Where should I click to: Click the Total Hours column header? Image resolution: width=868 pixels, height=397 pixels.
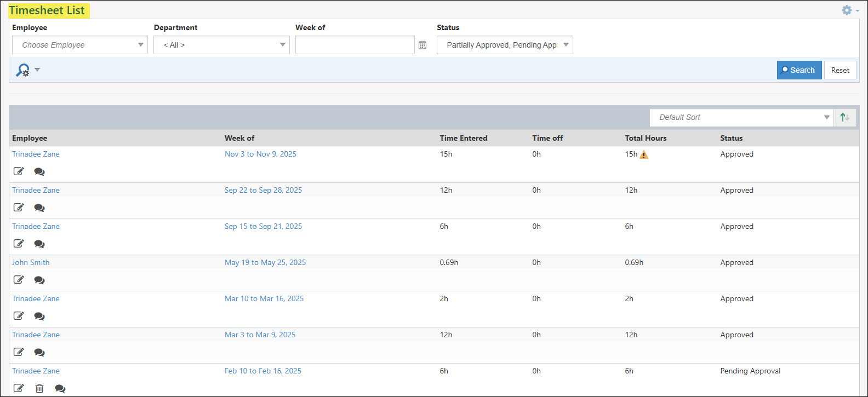tap(646, 138)
